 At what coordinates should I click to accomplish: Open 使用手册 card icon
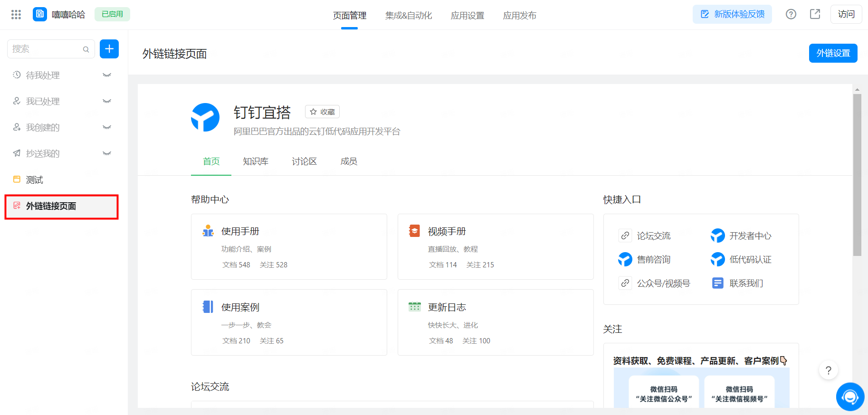[x=208, y=231]
